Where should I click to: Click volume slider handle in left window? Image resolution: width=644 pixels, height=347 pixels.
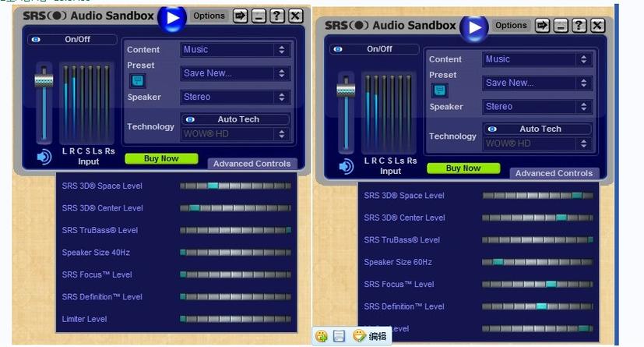[44, 80]
